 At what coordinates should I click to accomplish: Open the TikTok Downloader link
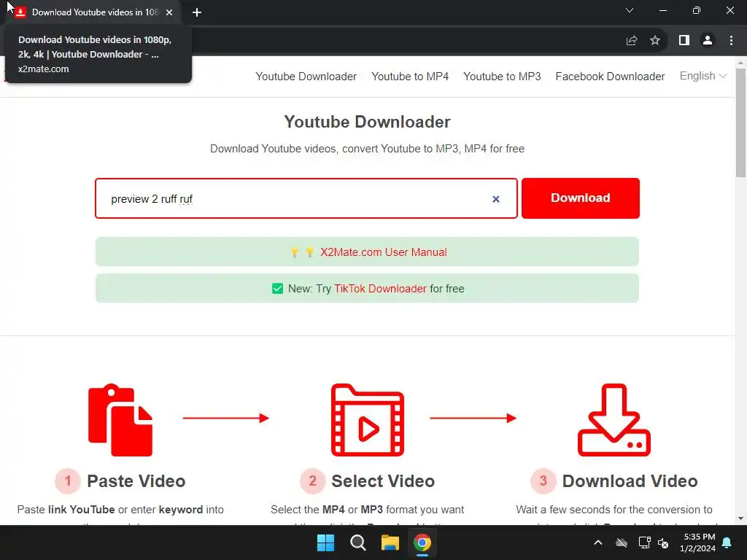[380, 289]
